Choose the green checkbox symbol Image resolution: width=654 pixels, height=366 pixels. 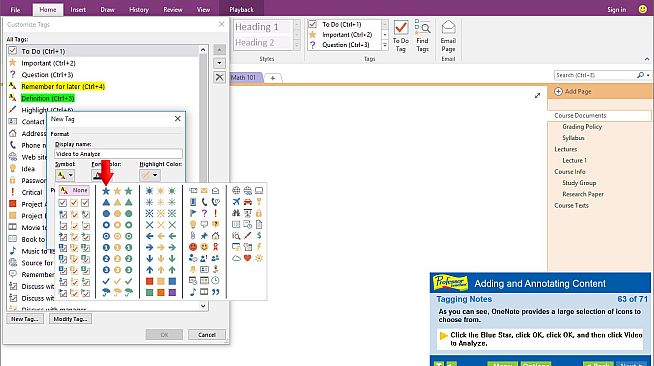coord(85,203)
